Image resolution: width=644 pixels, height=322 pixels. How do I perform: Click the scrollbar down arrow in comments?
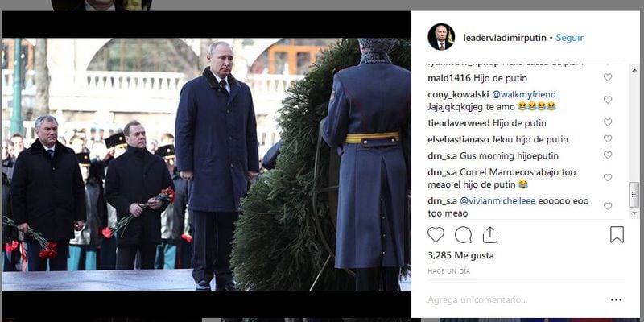pyautogui.click(x=634, y=213)
